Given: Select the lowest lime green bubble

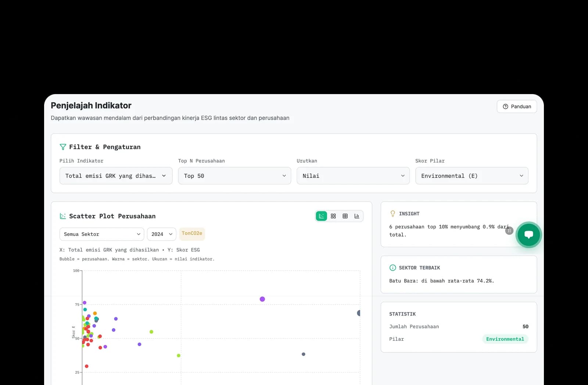Looking at the screenshot, I should click(179, 356).
